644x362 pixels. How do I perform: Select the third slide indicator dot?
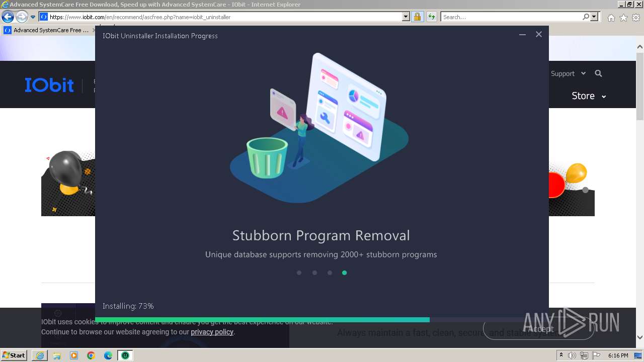[x=330, y=273]
